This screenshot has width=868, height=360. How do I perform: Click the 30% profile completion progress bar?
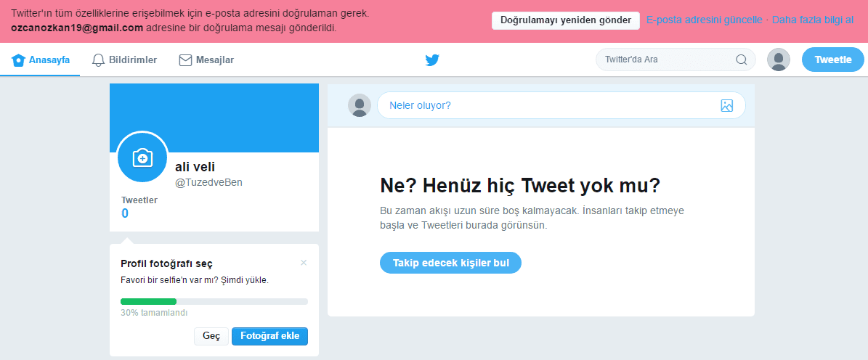pos(214,301)
